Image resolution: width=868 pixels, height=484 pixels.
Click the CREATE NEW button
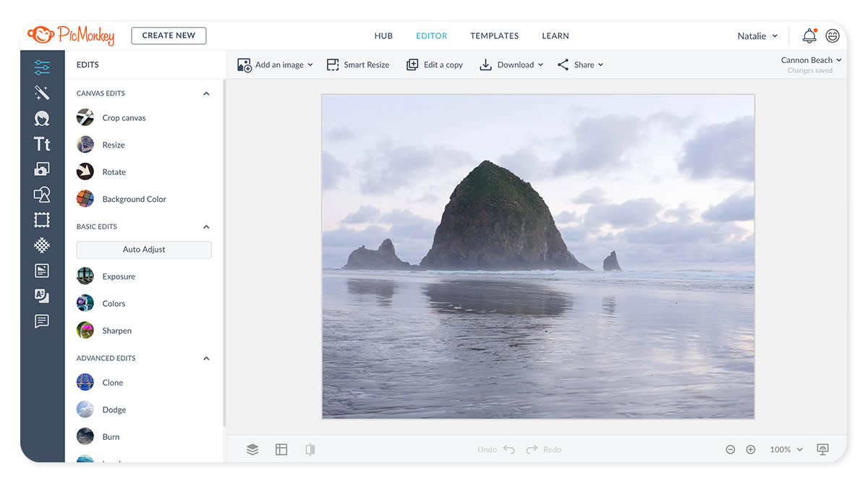pyautogui.click(x=169, y=35)
